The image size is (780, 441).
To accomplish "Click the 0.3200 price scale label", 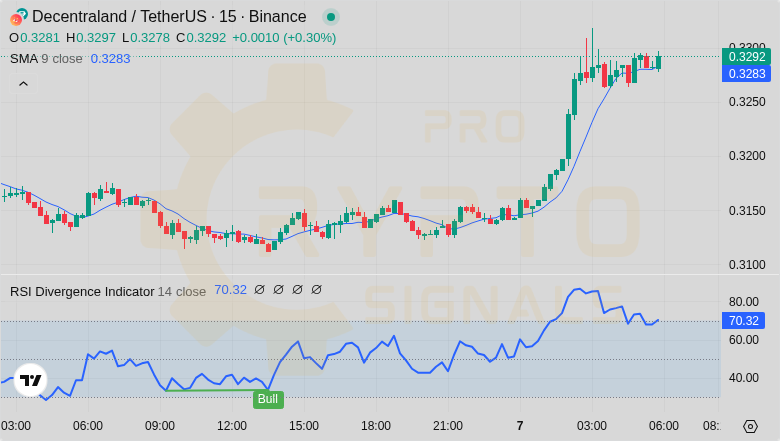I will coord(747,156).
